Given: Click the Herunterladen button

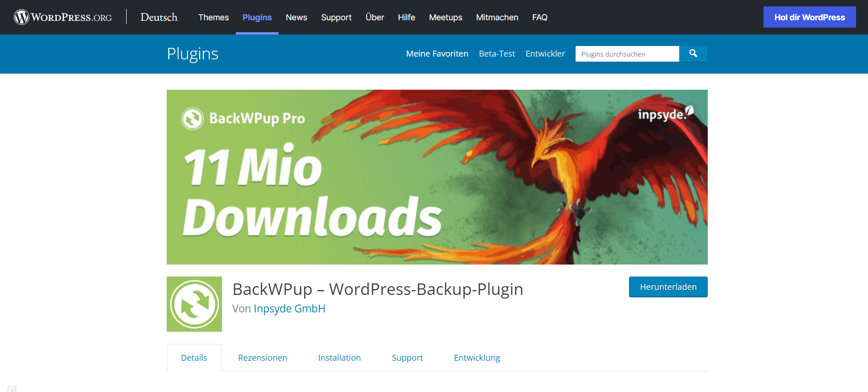Looking at the screenshot, I should point(668,287).
